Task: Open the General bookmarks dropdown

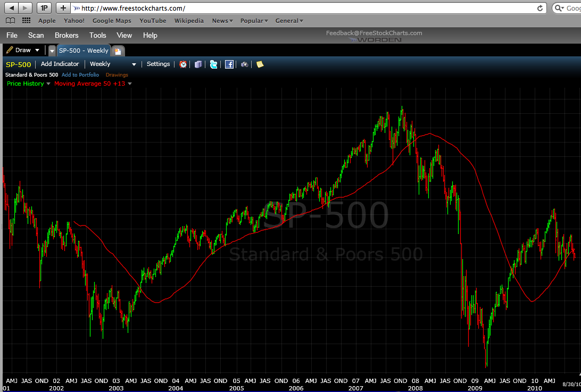Action: point(289,21)
